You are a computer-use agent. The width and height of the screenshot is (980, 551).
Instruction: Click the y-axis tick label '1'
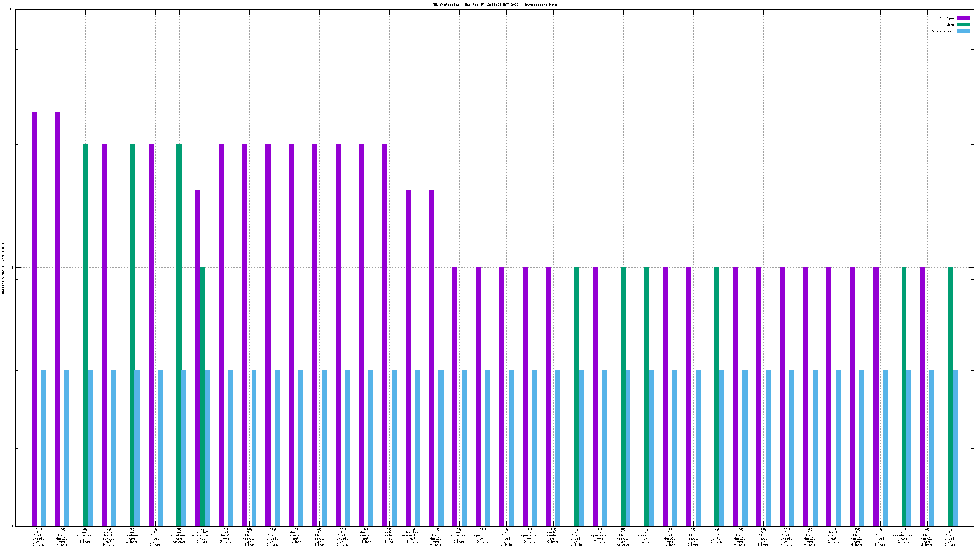(x=12, y=268)
